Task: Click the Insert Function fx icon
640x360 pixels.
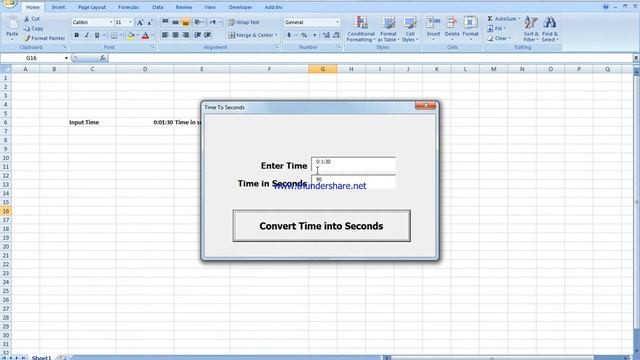Action: (x=102, y=58)
